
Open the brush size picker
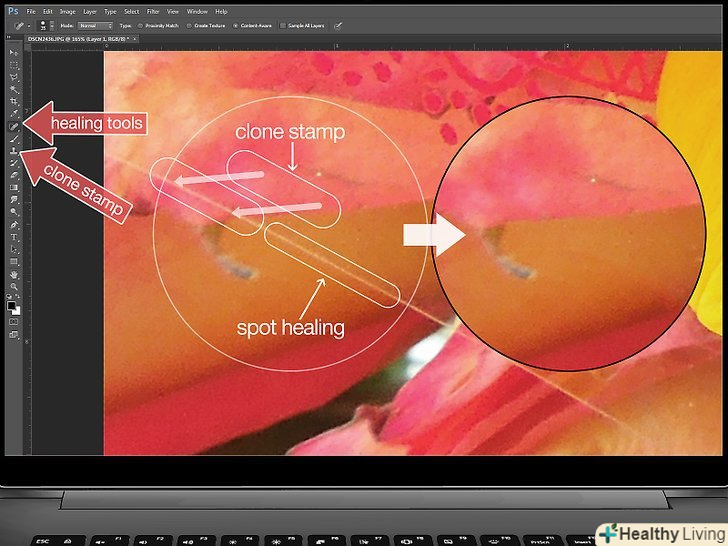click(46, 26)
